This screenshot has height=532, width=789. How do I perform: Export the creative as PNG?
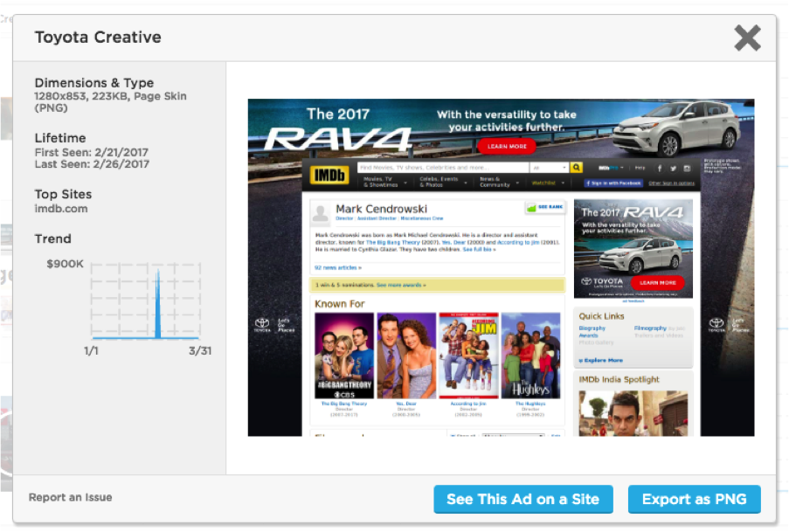point(695,500)
